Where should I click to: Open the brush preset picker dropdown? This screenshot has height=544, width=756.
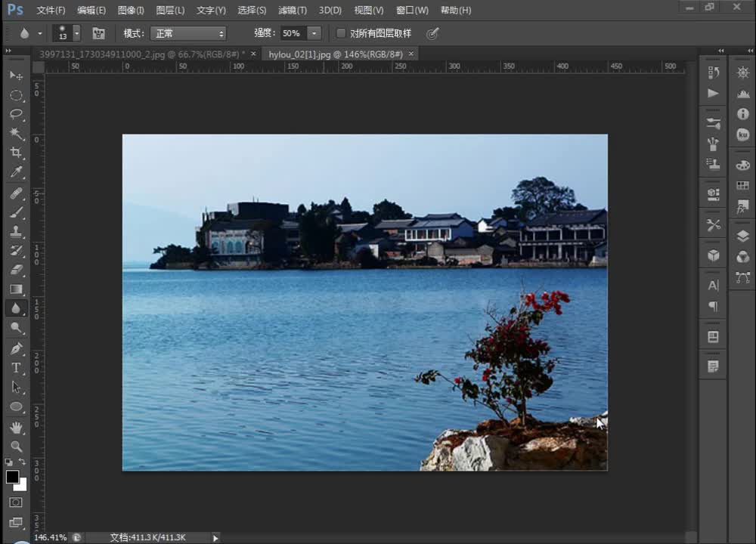point(76,33)
